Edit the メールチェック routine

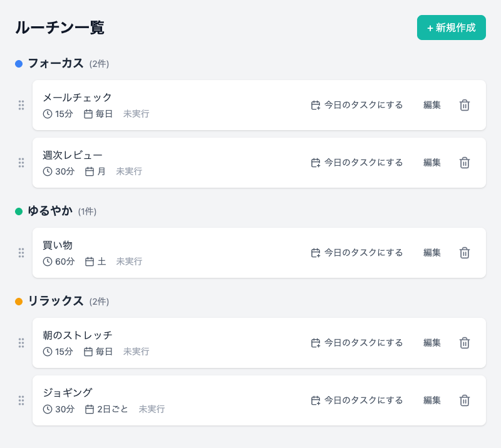pyautogui.click(x=432, y=105)
